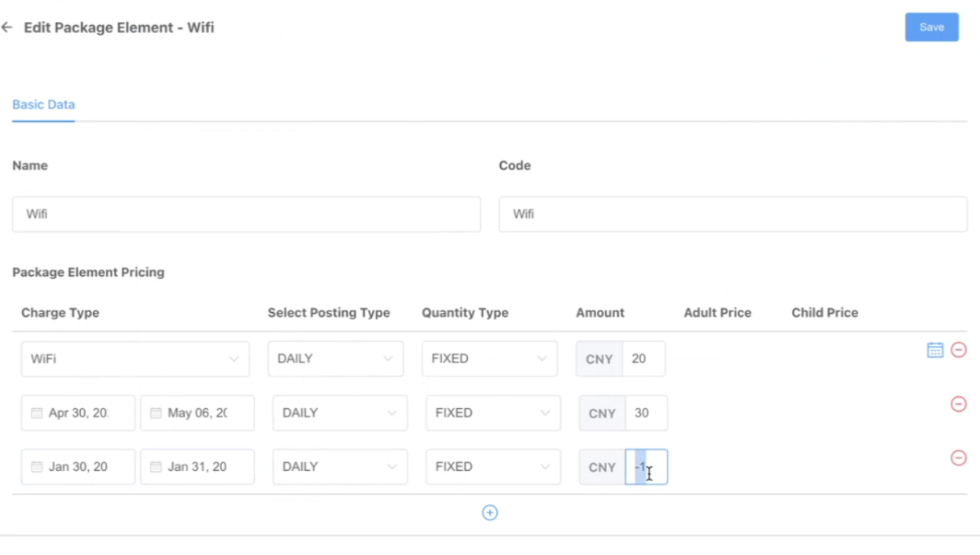Expand the FIXED quantity type dropdown in the first row
This screenshot has height=555, width=980.
coord(488,358)
